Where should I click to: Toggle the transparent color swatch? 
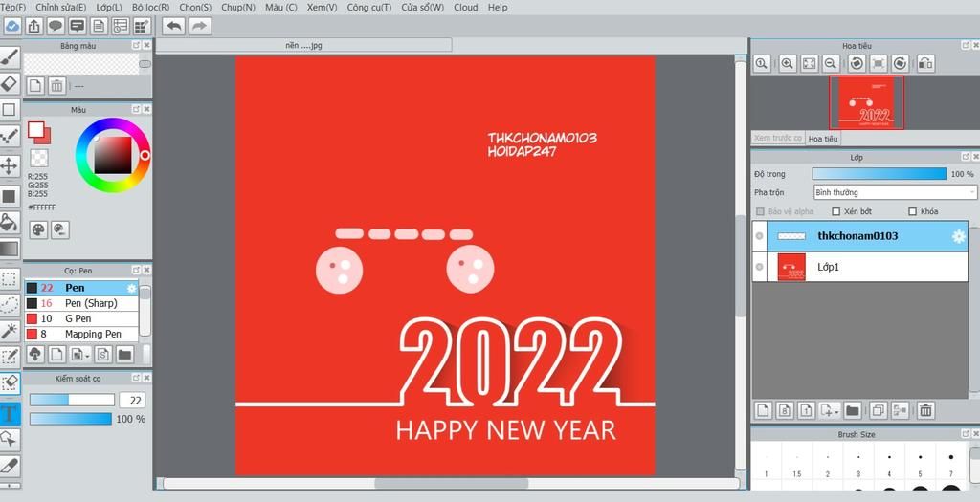coord(39,158)
